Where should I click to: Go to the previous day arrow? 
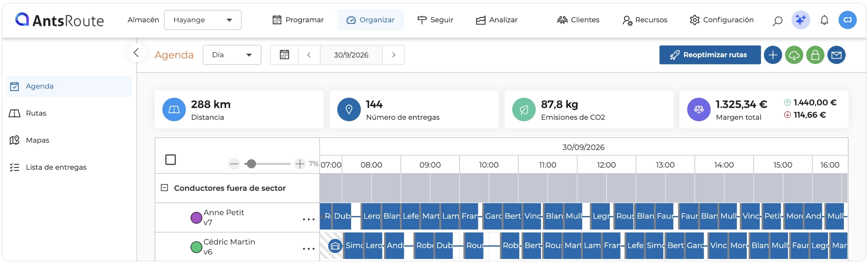pyautogui.click(x=309, y=55)
